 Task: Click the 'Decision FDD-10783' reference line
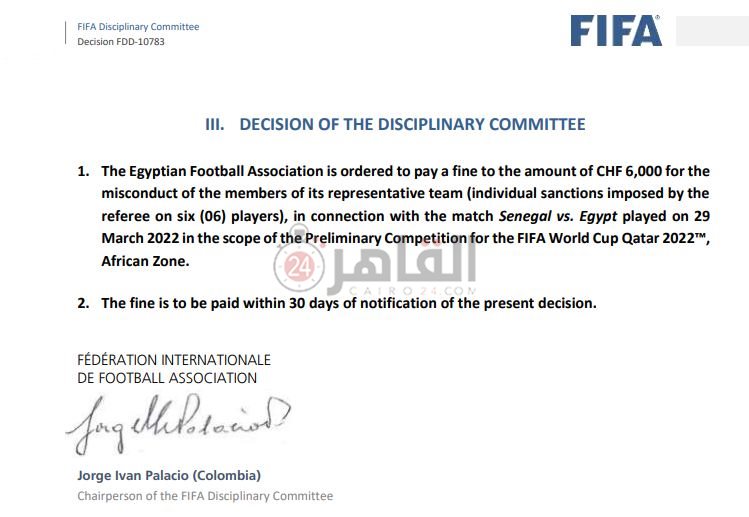tap(121, 42)
